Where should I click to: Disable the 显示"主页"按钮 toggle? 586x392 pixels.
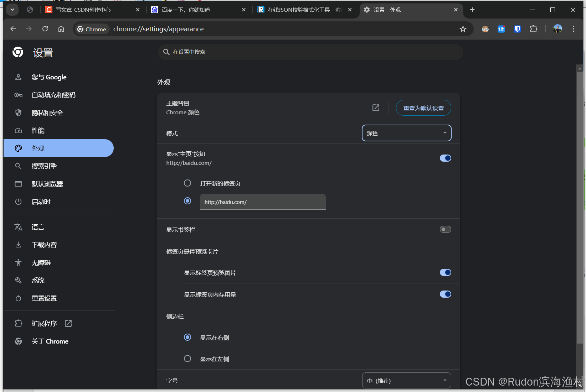click(445, 158)
